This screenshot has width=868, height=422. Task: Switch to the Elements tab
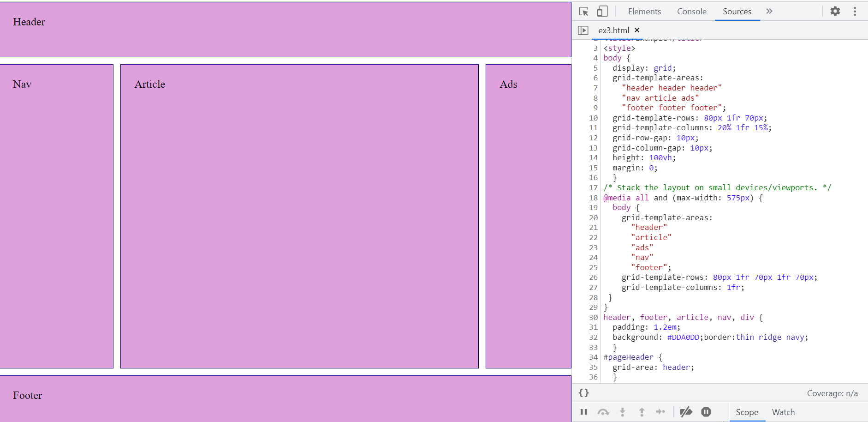644,12
